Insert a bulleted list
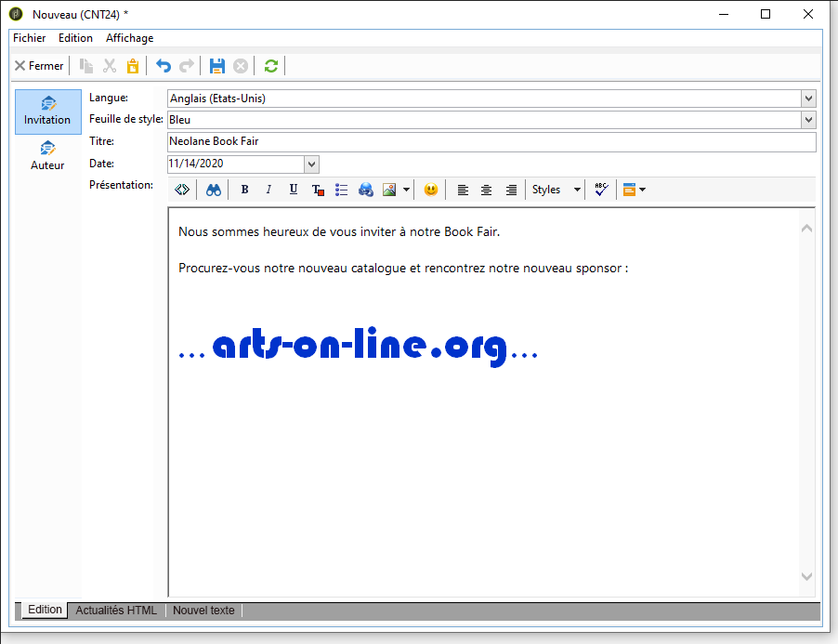 (342, 190)
